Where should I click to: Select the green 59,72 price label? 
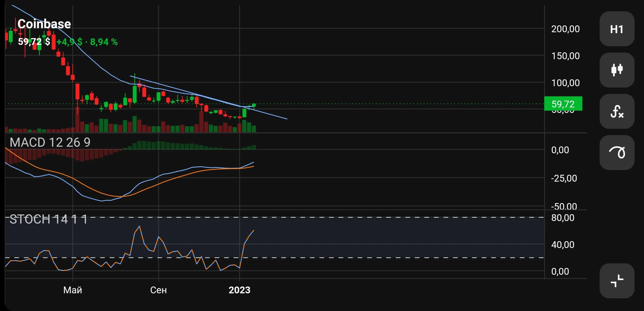[563, 104]
